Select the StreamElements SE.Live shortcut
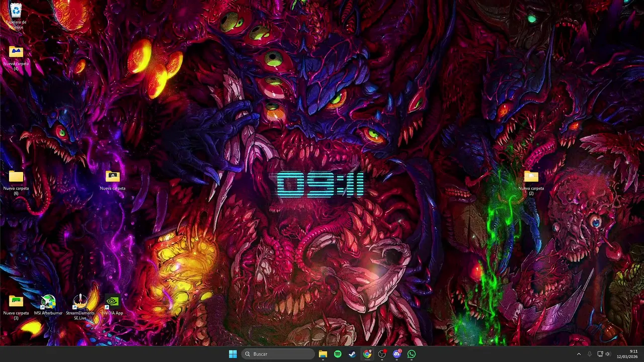The width and height of the screenshot is (644, 362). coord(80,307)
